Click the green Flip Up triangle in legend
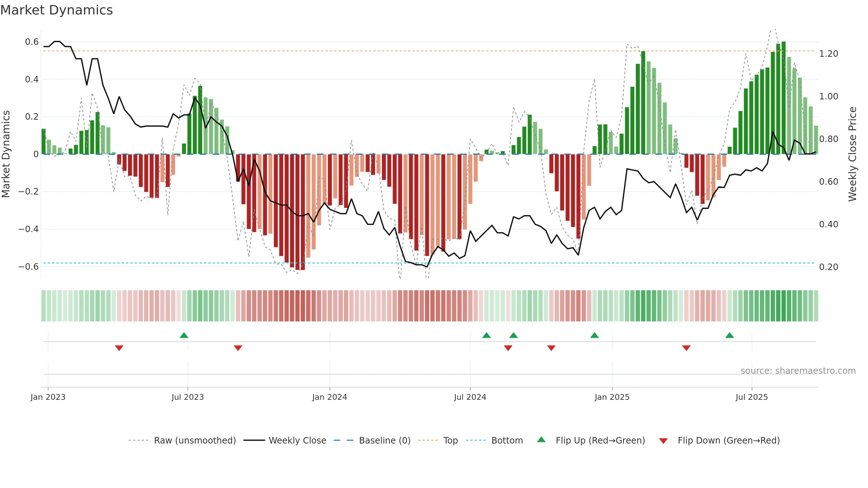Screen dimensions: 868x488 click(x=541, y=440)
